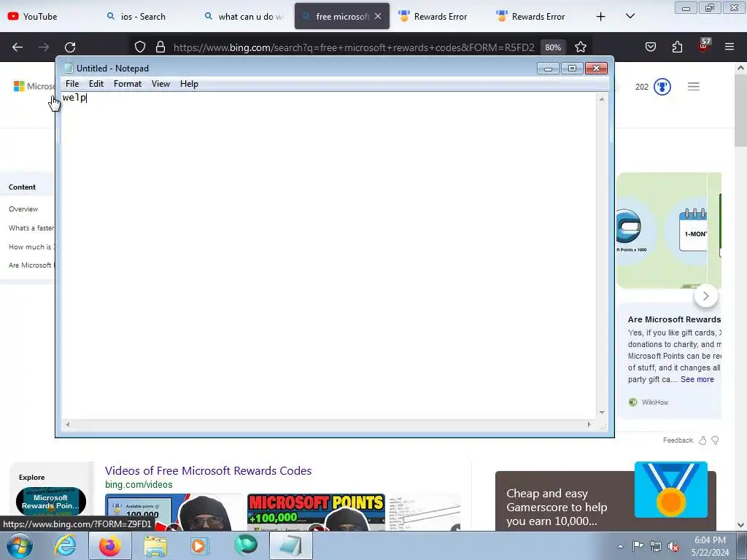Open Notepad's View menu
Viewport: 747px width, 560px height.
pos(161,84)
